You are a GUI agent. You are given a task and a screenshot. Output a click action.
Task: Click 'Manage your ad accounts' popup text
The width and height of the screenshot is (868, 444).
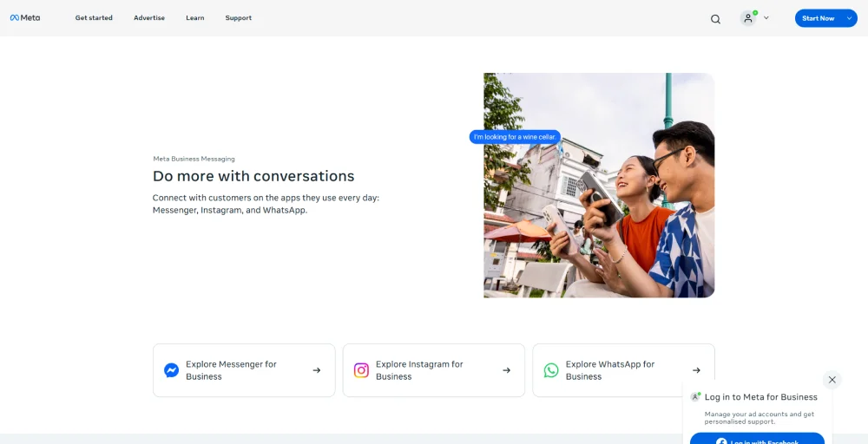click(759, 417)
